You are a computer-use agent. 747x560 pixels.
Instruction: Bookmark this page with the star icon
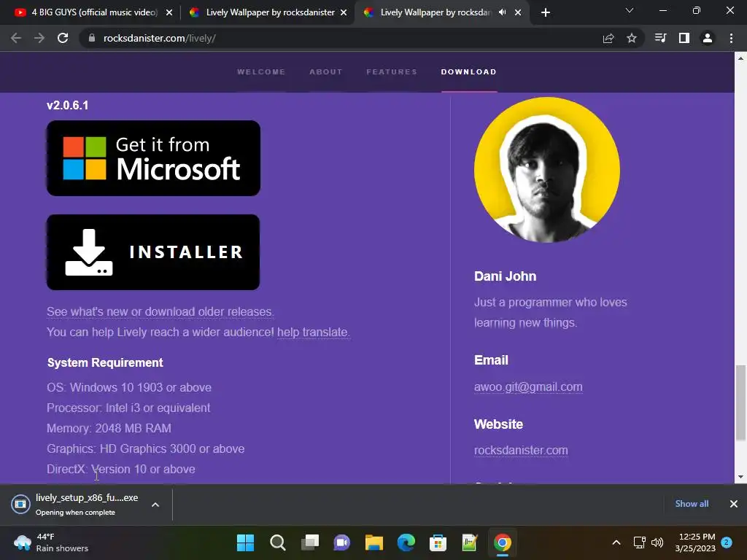tap(632, 38)
